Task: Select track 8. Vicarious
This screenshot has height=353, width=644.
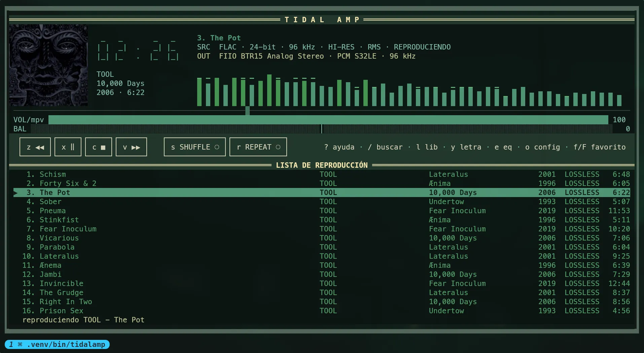Action: [x=322, y=238]
